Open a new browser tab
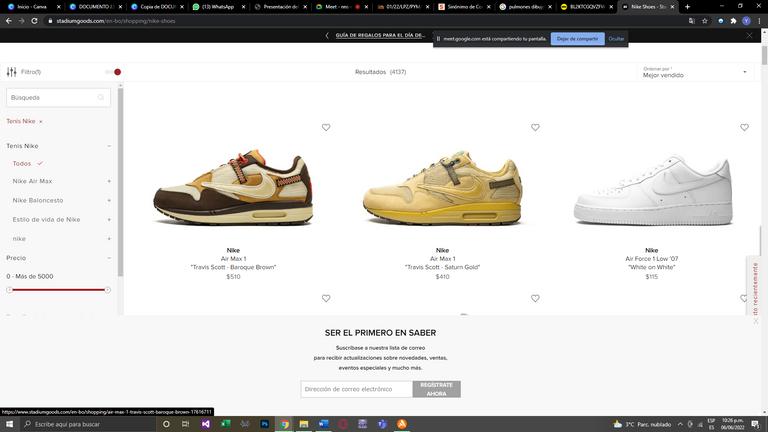Viewport: 768px width, 432px height. click(687, 7)
